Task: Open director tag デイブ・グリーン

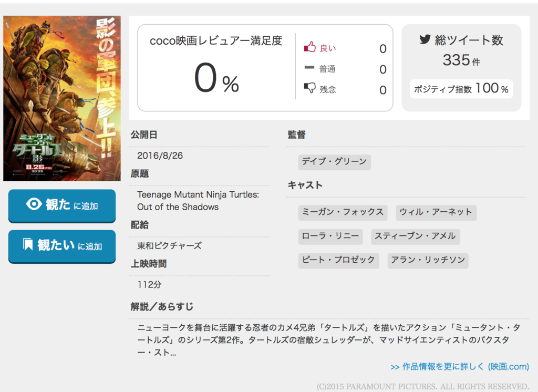Action: click(x=335, y=162)
